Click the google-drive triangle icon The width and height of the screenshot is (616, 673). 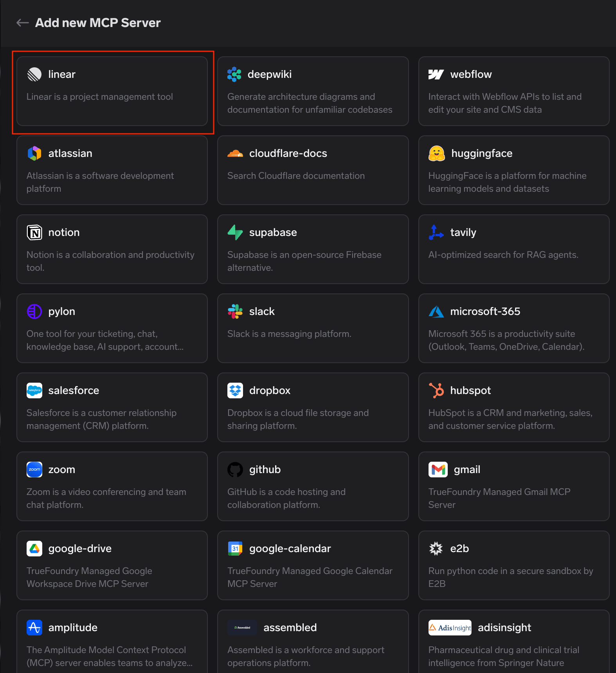(34, 549)
